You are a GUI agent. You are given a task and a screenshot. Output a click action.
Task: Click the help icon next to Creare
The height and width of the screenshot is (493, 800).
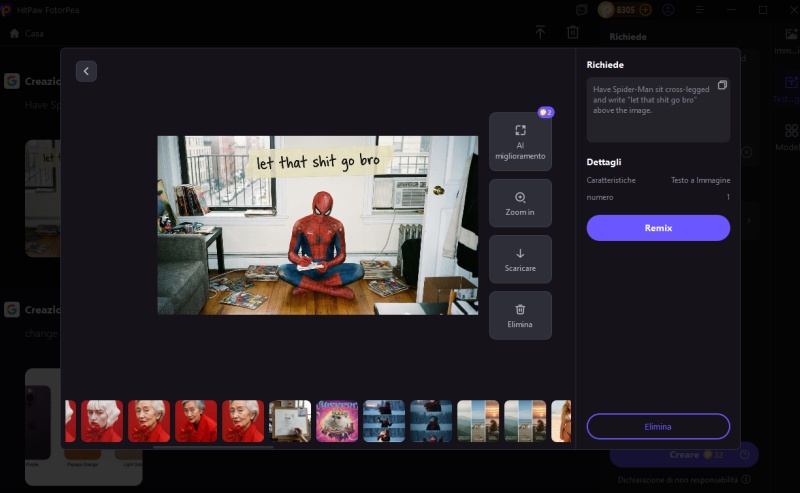tap(745, 454)
